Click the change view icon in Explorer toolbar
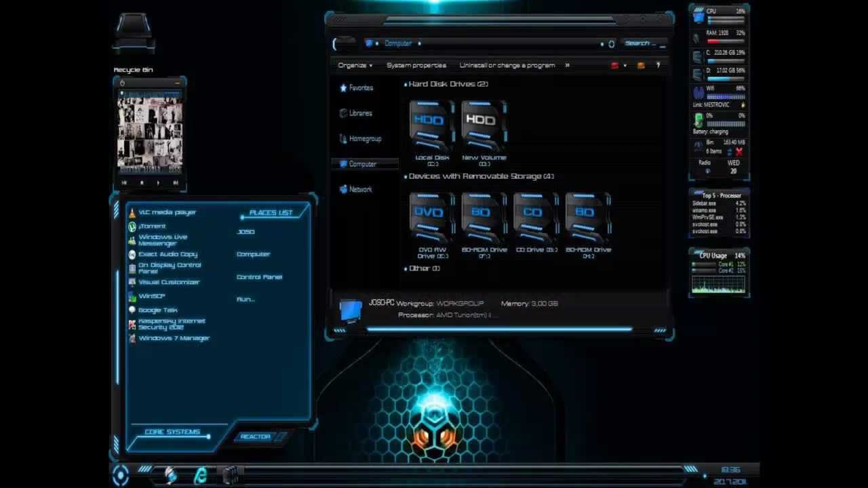The height and width of the screenshot is (488, 868). point(615,66)
